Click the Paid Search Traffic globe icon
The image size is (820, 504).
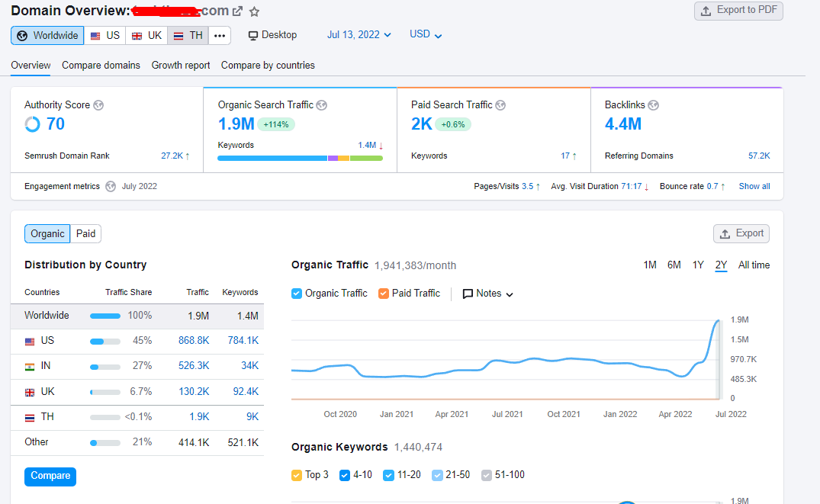coord(500,105)
